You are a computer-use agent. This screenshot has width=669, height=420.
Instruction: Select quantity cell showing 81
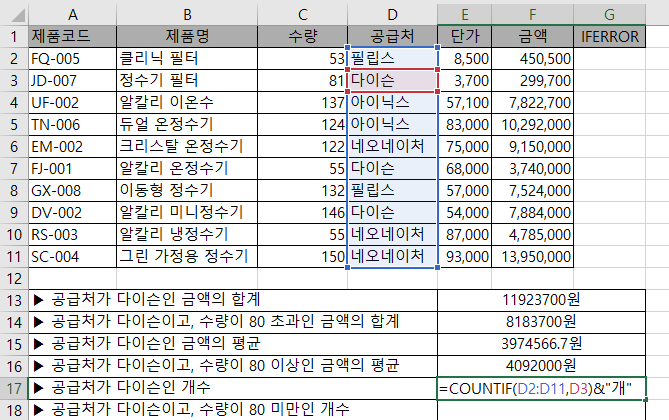303,81
